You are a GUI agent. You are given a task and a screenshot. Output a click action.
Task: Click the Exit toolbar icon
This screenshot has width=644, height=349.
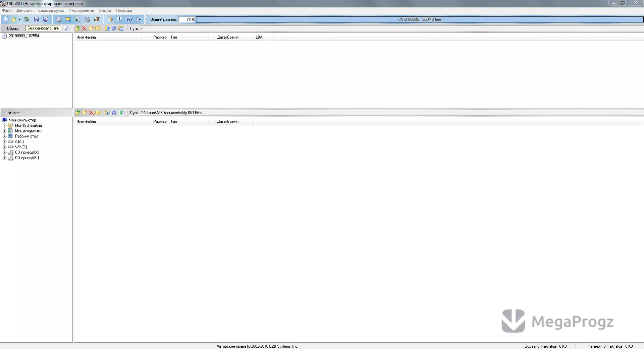(x=139, y=19)
